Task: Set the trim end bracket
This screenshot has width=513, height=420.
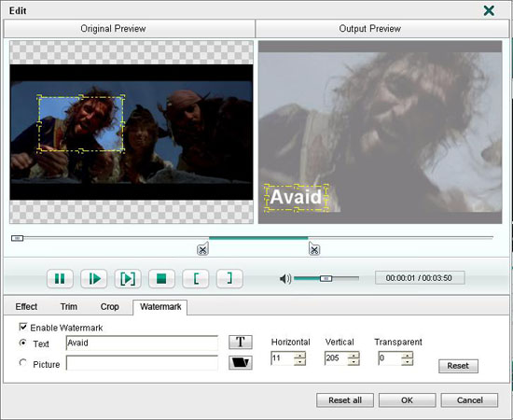Action: [229, 278]
